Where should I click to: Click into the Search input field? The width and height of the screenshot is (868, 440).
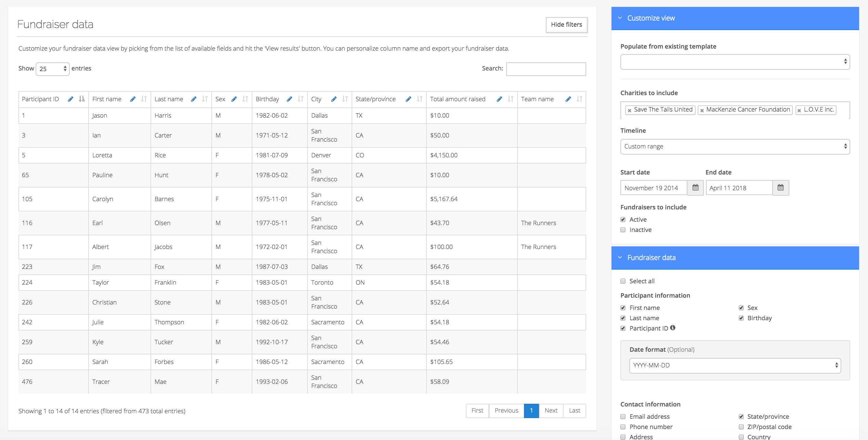click(x=546, y=69)
